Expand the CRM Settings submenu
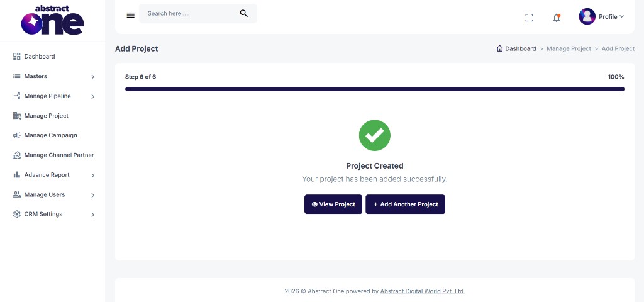The height and width of the screenshot is (302, 644). (x=53, y=214)
